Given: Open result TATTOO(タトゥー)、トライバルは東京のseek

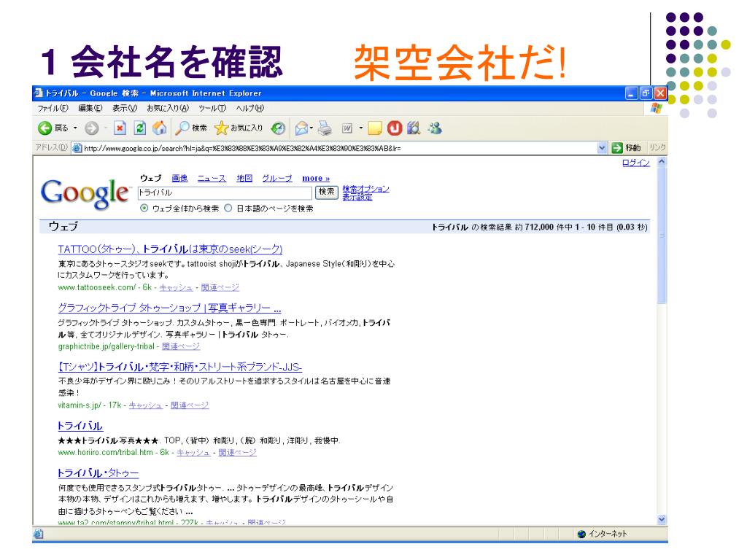Looking at the screenshot, I should pyautogui.click(x=170, y=249).
